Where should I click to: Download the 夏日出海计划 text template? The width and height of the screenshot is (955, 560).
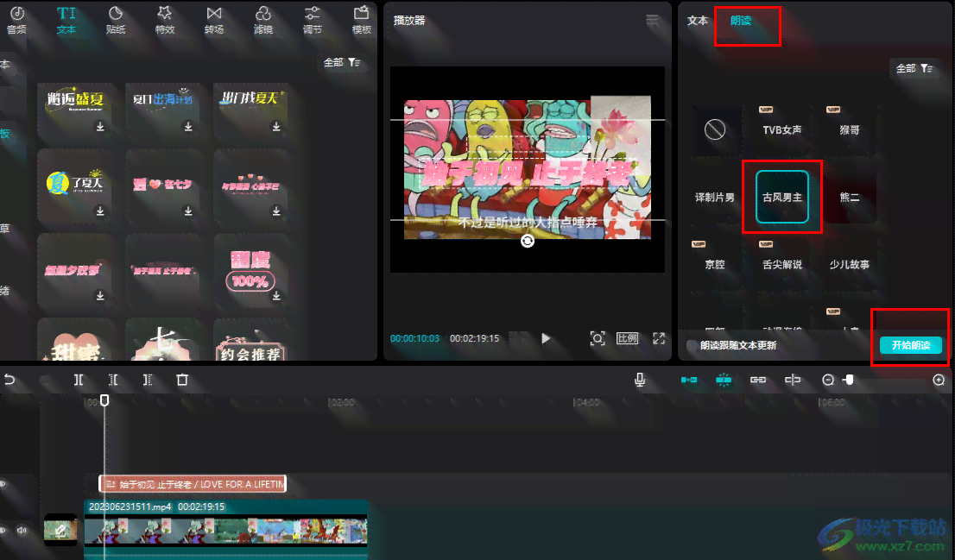click(188, 127)
